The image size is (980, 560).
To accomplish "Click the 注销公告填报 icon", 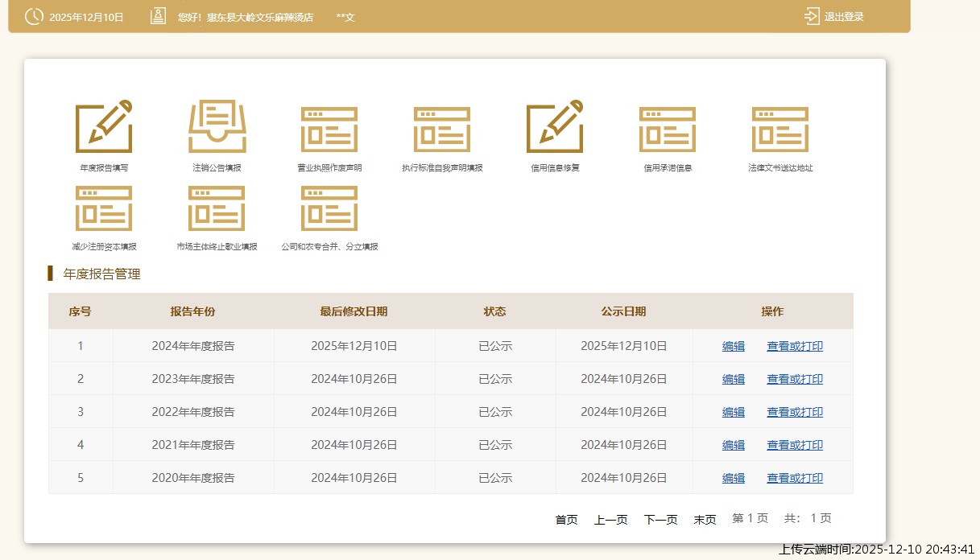I will 217,127.
